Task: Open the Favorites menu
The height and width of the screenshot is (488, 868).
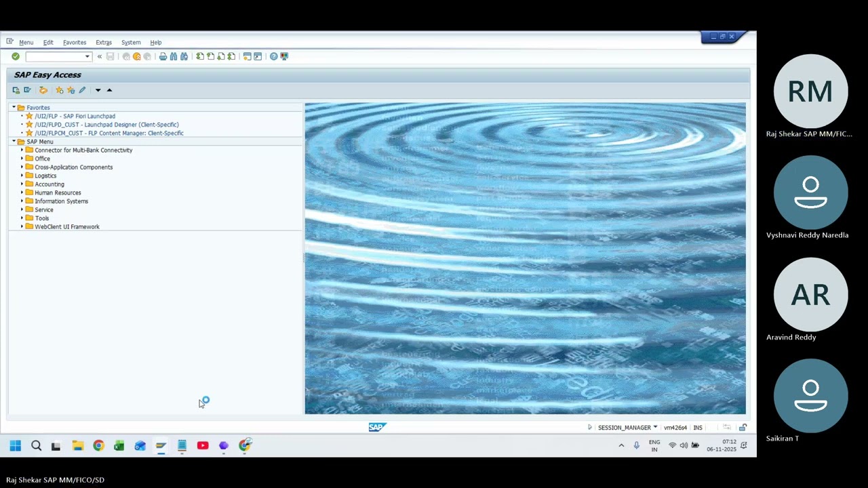Action: (x=75, y=43)
